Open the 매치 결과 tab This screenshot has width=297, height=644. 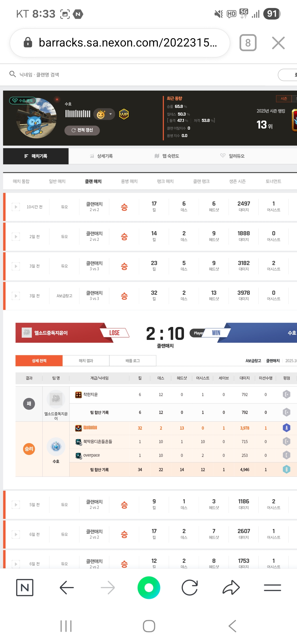[86, 361]
